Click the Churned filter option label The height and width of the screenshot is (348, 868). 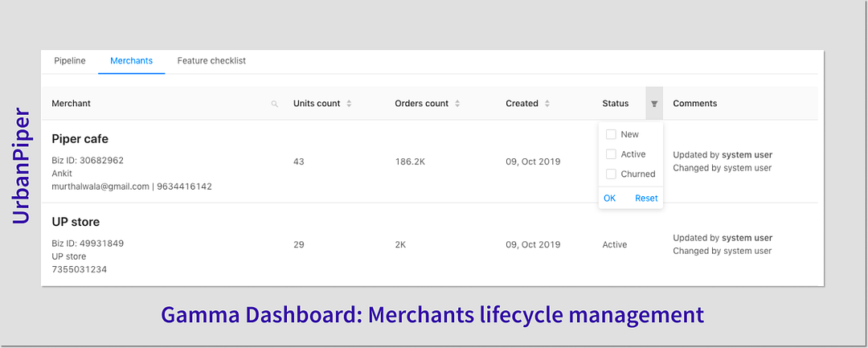coord(637,174)
